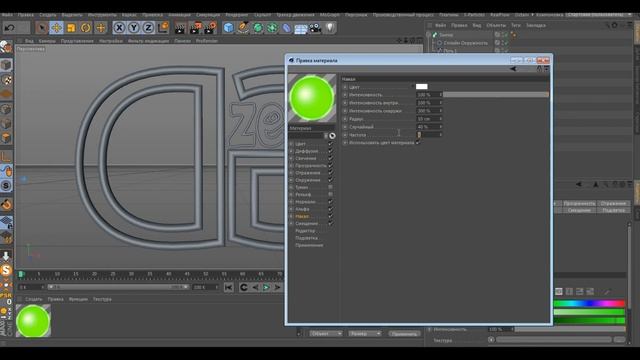
Task: Toggle the Z axis lock
Action: 148,28
